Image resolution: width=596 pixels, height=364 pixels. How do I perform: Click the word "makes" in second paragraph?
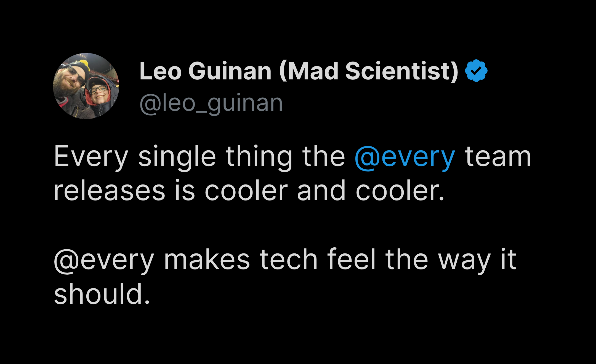(207, 260)
